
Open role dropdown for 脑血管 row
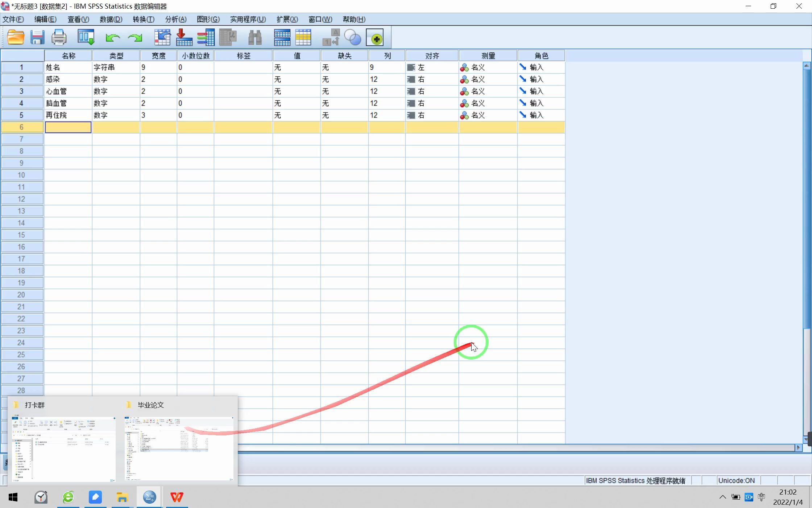pos(541,103)
